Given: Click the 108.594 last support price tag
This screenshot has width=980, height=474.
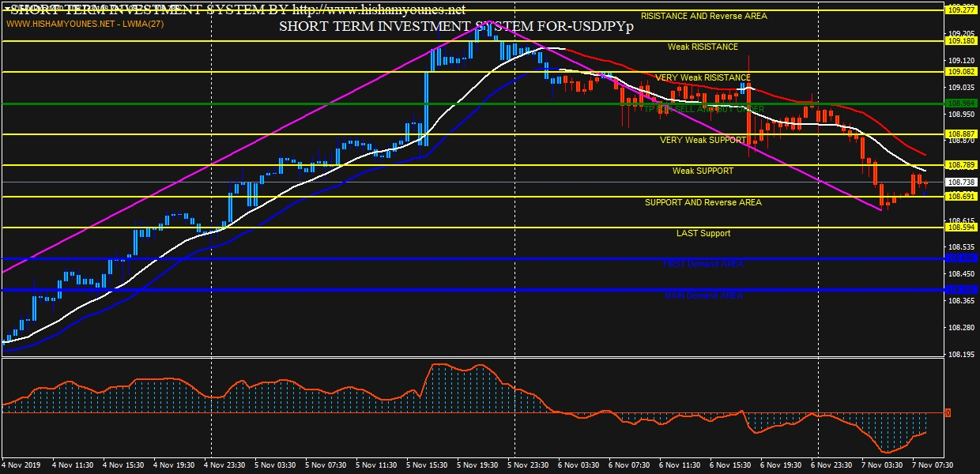Looking at the screenshot, I should pyautogui.click(x=962, y=228).
